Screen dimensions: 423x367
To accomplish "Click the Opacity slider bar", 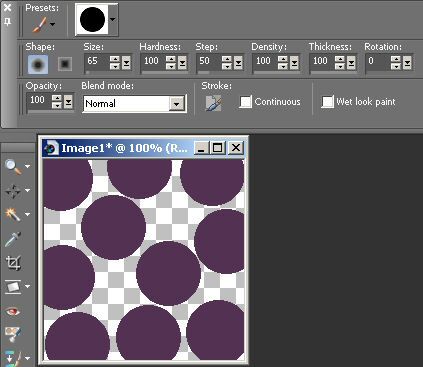I will (x=50, y=111).
